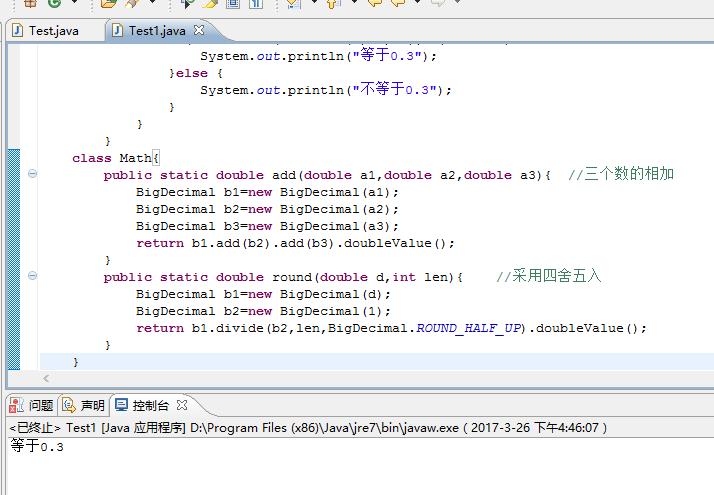Collapse the round method fold marker

33,277
